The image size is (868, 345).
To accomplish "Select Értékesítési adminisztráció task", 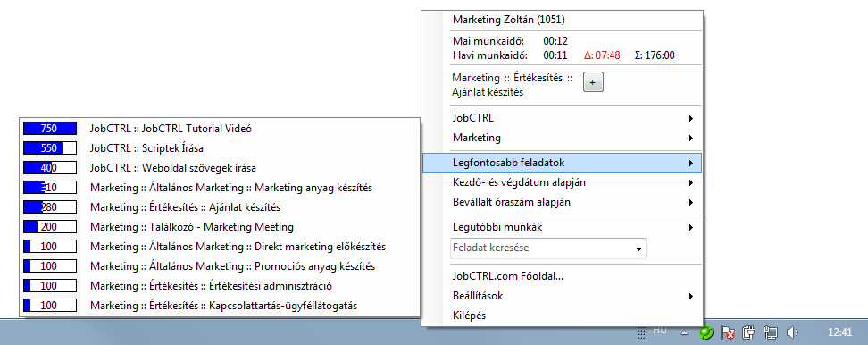I will (x=220, y=286).
